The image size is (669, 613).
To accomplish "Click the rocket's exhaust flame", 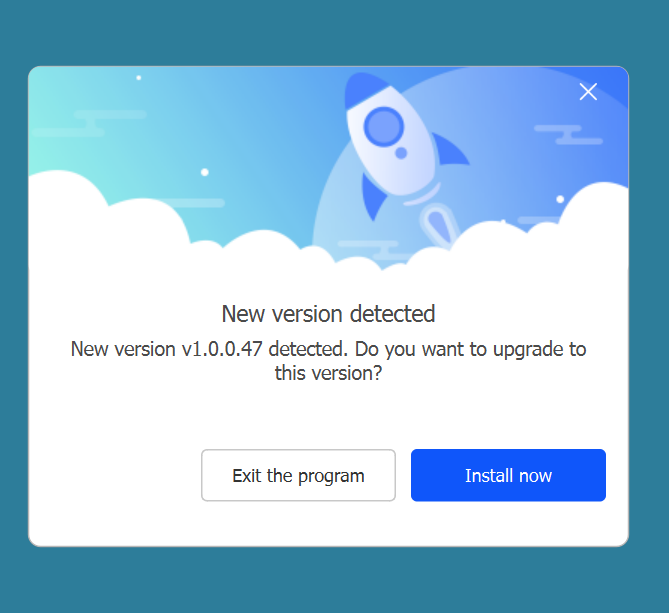I will pyautogui.click(x=438, y=224).
